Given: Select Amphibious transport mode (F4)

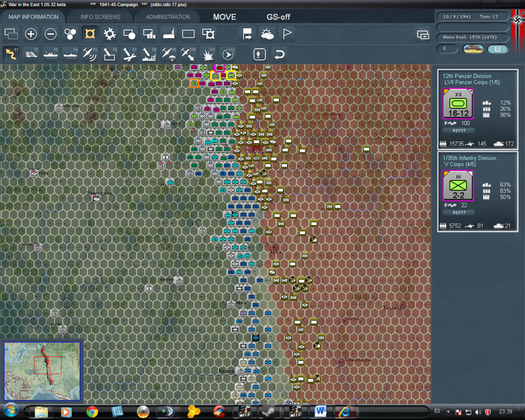Looking at the screenshot, I should [70, 54].
